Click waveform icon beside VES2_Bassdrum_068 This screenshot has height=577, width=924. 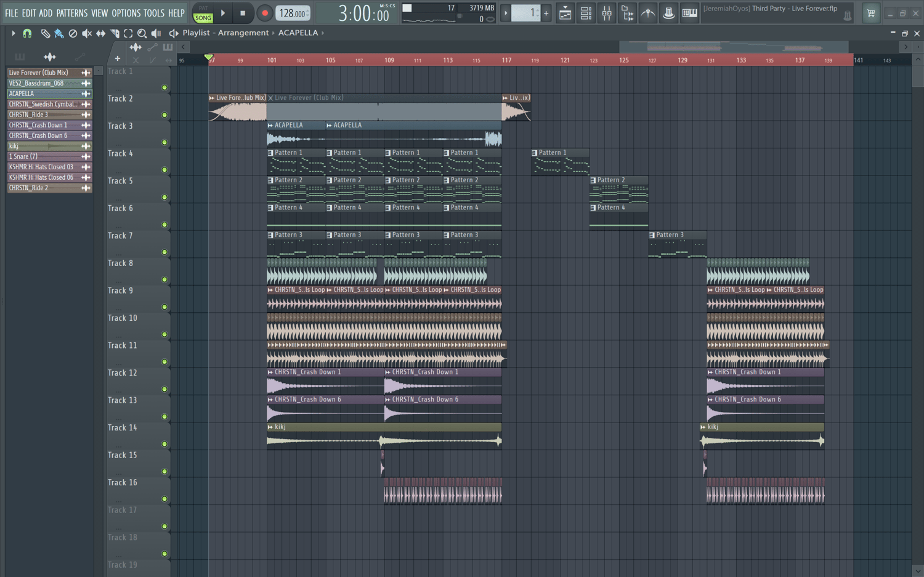pos(86,83)
